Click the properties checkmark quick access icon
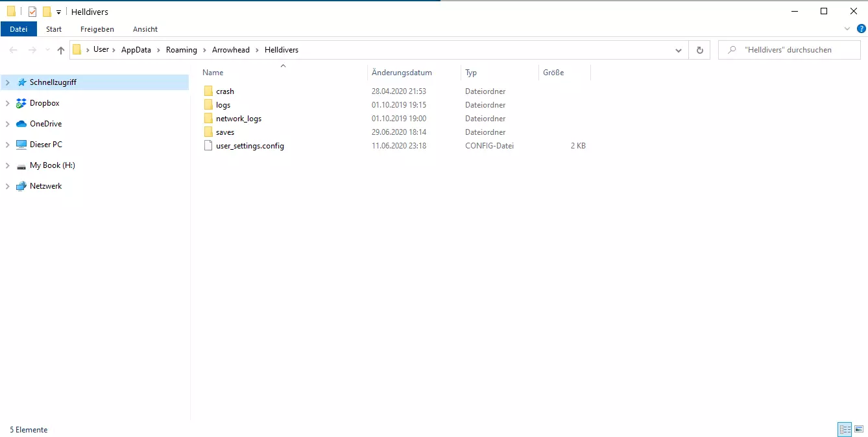 (x=32, y=12)
